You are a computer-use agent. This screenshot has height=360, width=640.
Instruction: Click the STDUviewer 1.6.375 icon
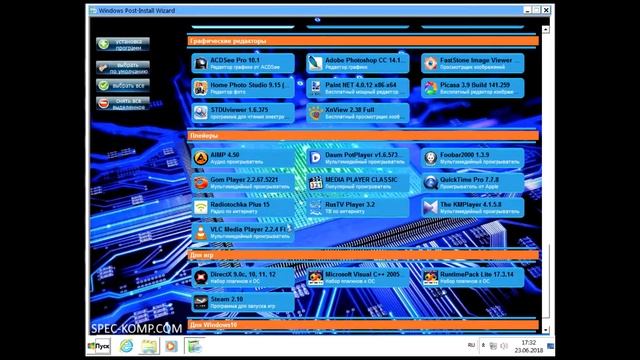click(x=200, y=113)
